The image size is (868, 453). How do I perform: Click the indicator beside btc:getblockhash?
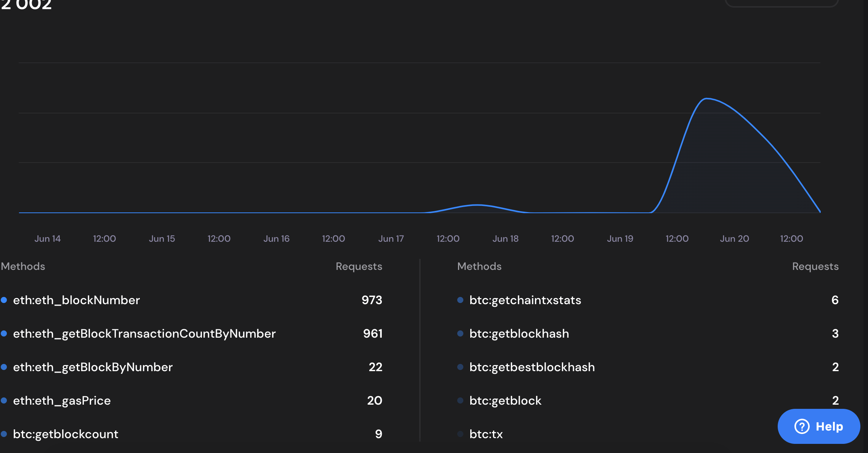coord(460,334)
